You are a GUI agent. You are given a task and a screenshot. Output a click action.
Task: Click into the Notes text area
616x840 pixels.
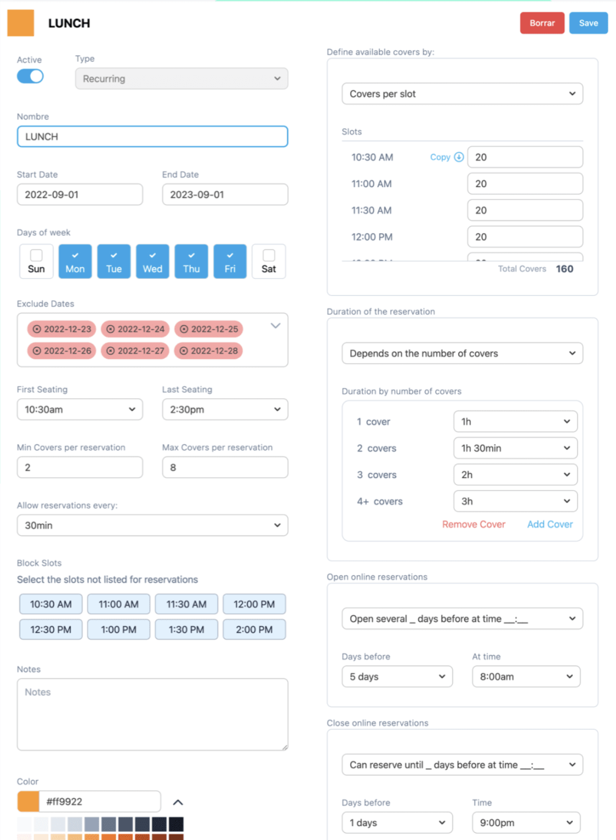152,714
